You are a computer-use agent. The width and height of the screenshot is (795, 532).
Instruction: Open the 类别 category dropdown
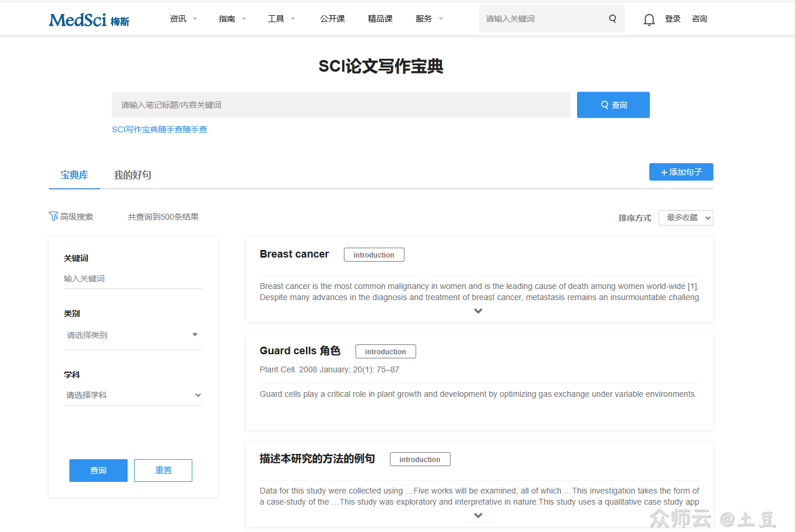pos(133,335)
